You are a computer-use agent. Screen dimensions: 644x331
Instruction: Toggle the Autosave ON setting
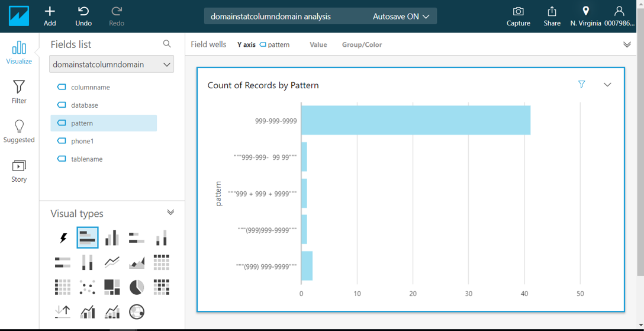point(401,17)
